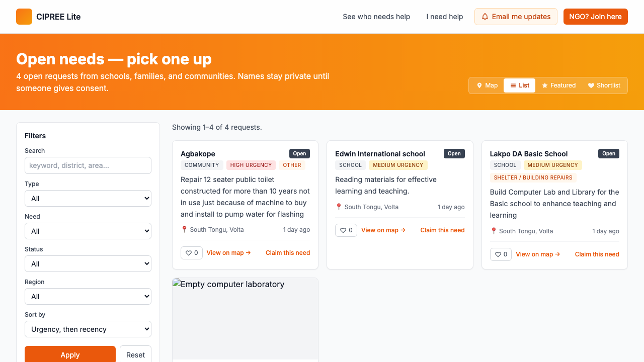Open the Status filter dropdown
This screenshot has width=644, height=362.
[88, 264]
